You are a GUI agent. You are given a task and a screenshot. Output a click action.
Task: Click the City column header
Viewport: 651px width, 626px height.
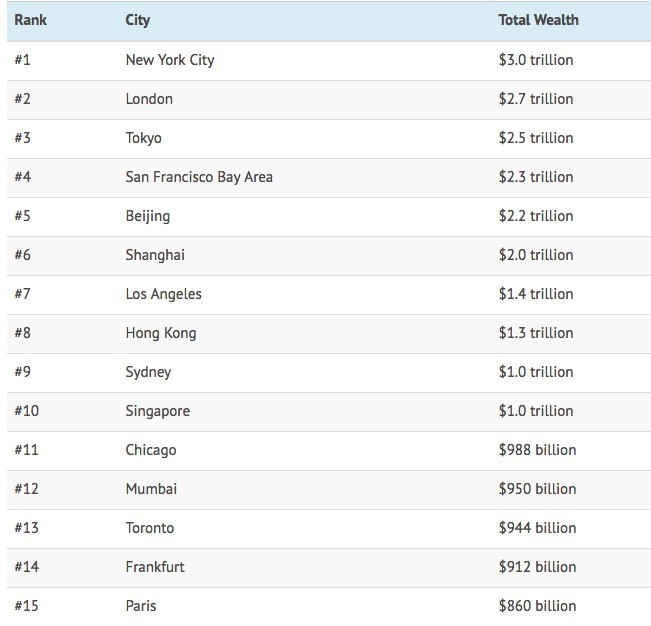coord(138,20)
